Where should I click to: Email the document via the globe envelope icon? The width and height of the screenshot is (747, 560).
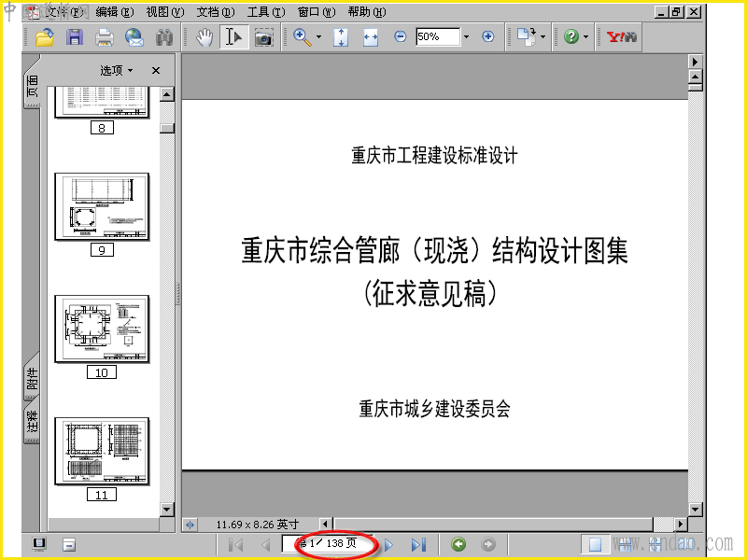point(134,36)
